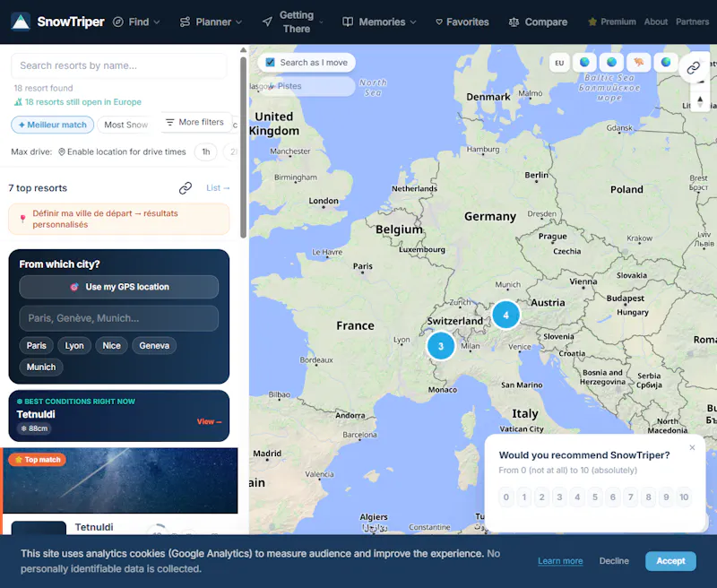Screen dimensions: 717x588
Task: Click the 88cm snowflake badge
Action: click(34, 428)
